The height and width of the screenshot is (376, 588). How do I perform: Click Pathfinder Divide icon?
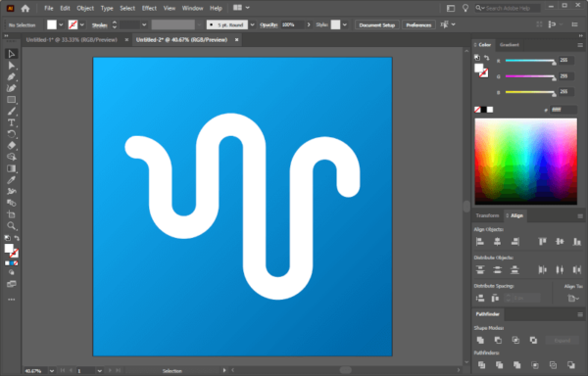point(482,365)
